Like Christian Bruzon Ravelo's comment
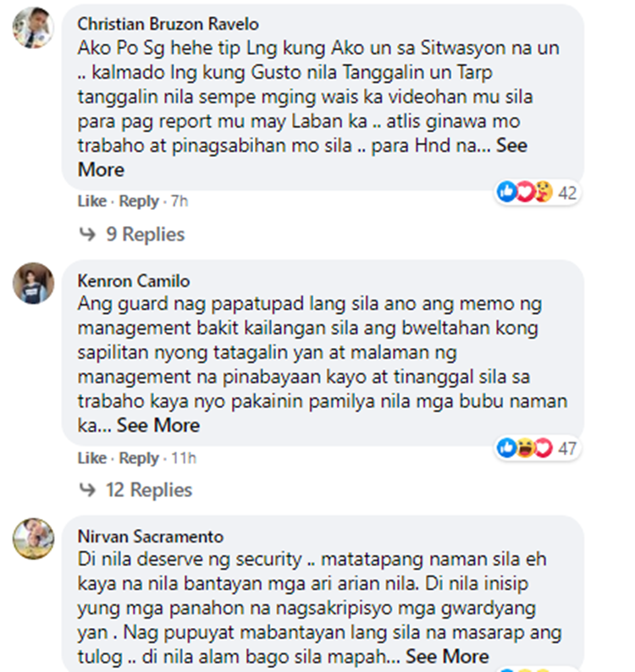 [x=91, y=201]
